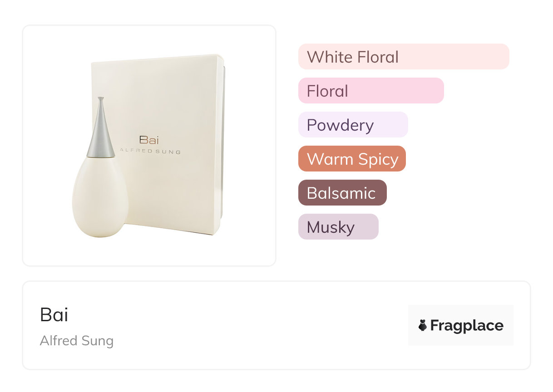This screenshot has width=553, height=392.
Task: Choose the Musky accord bar
Action: 338,227
